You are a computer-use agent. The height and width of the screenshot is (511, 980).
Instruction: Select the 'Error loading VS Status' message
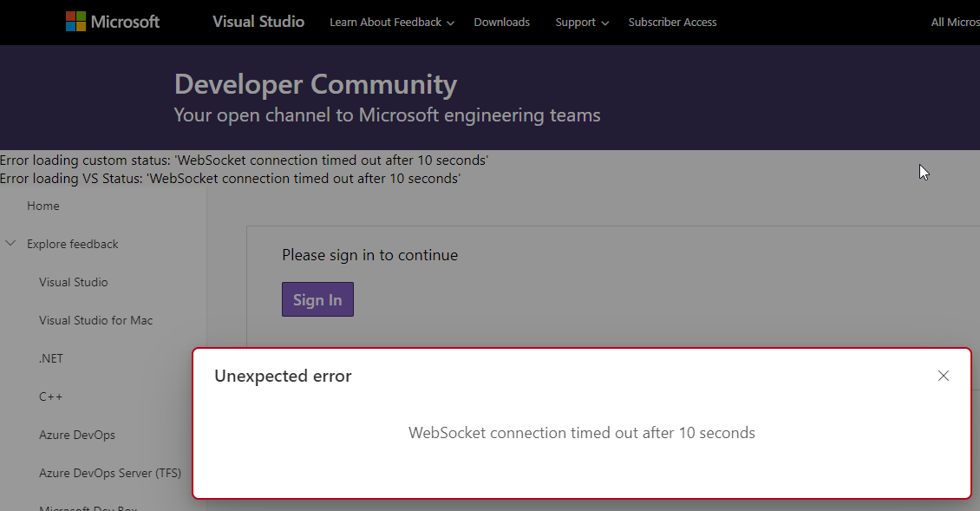point(230,178)
